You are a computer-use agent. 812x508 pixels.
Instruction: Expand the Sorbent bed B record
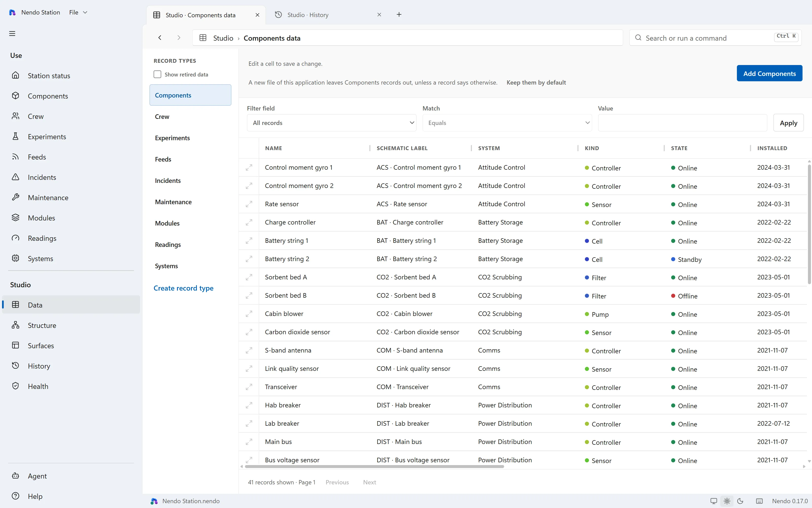pyautogui.click(x=249, y=295)
